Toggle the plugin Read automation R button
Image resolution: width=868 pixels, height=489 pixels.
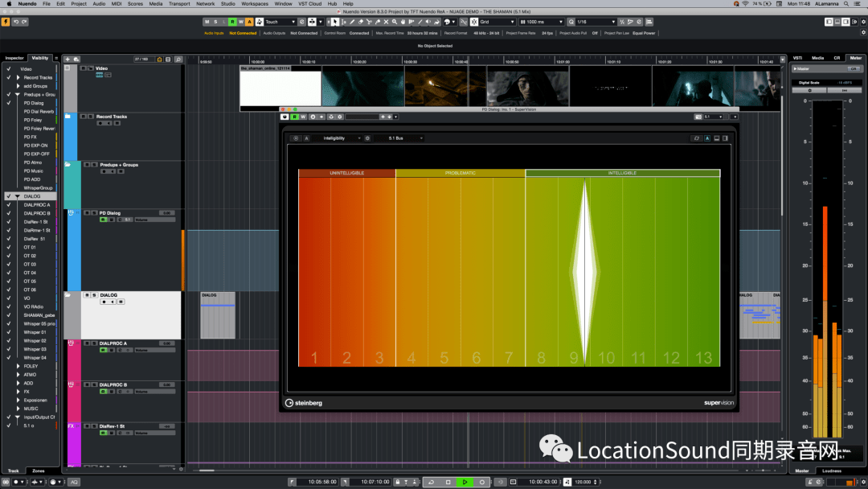[294, 117]
